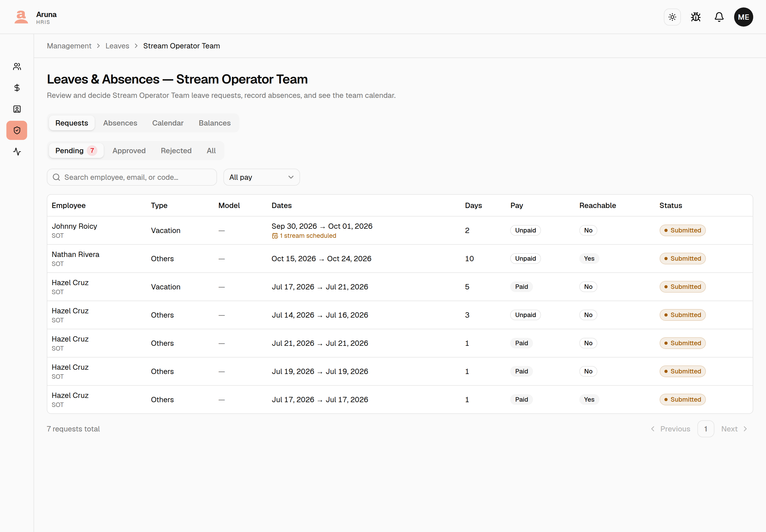The image size is (766, 532).
Task: Click Yes reachable badge for Nathan Rivera
Action: (x=589, y=259)
